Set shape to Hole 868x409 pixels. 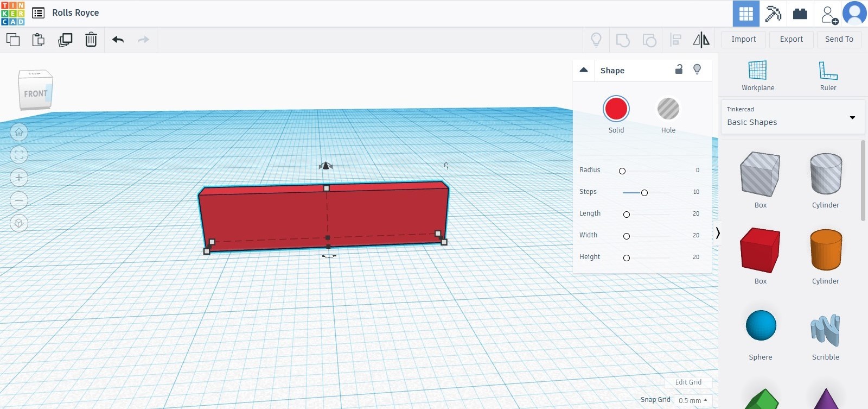click(x=668, y=109)
